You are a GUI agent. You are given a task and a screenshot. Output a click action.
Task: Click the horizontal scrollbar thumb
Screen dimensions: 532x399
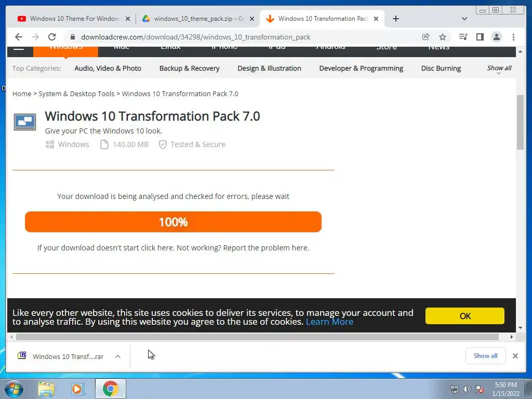pyautogui.click(x=257, y=337)
